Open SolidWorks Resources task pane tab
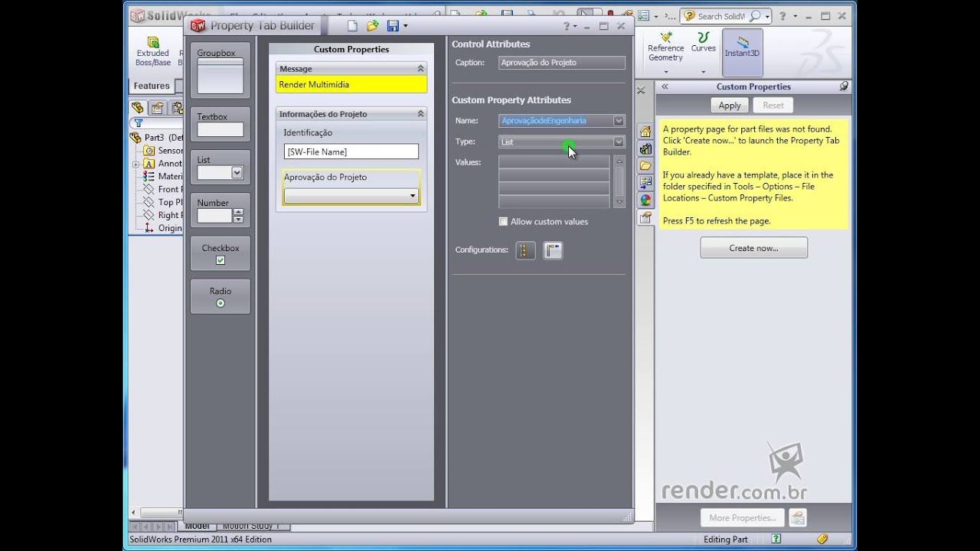The image size is (980, 551). [645, 132]
